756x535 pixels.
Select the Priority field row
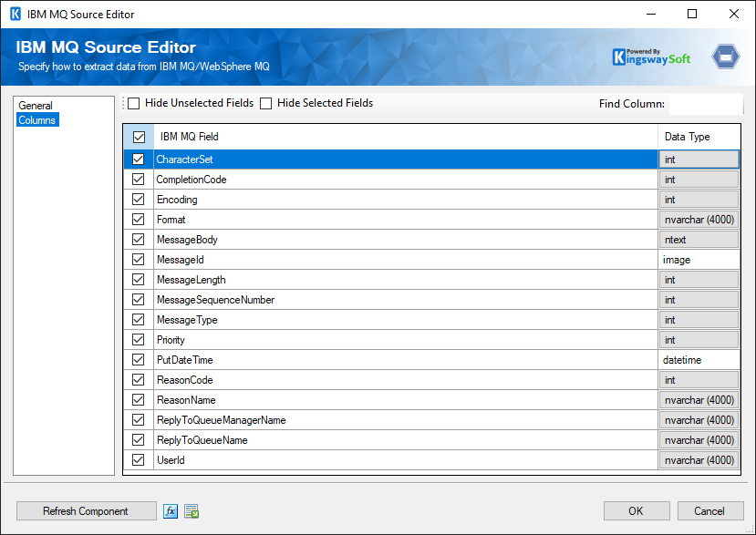(x=406, y=340)
